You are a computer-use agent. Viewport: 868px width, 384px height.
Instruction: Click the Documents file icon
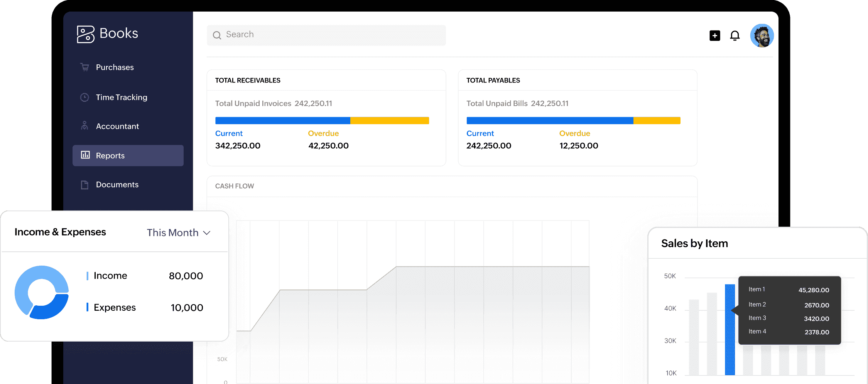(84, 185)
